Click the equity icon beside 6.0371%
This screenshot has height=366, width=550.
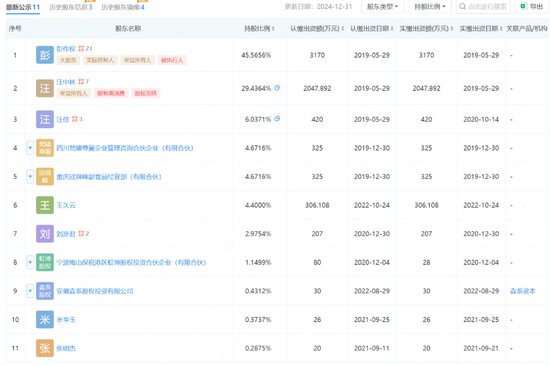[x=277, y=119]
